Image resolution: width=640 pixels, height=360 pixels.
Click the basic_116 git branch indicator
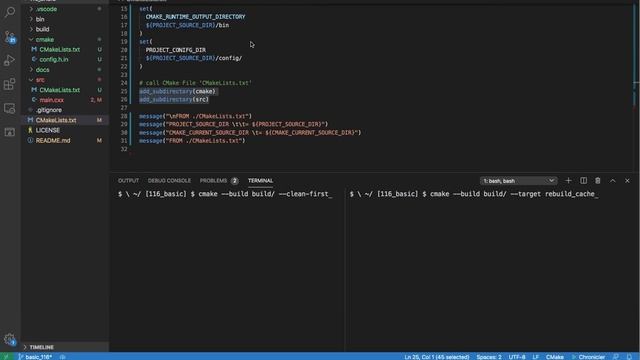tap(35, 356)
